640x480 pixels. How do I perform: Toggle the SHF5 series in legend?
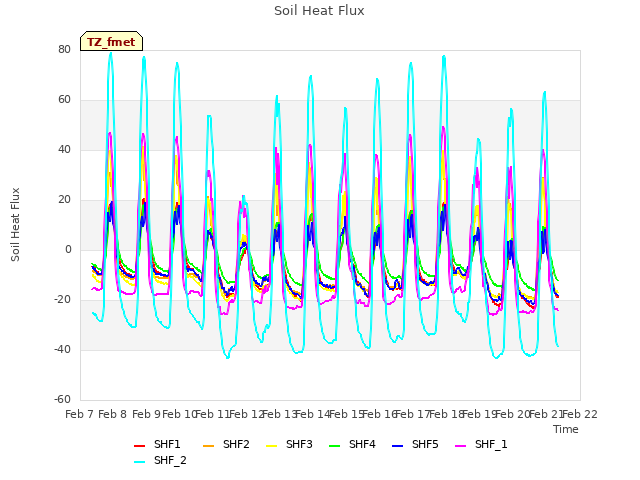(x=415, y=444)
